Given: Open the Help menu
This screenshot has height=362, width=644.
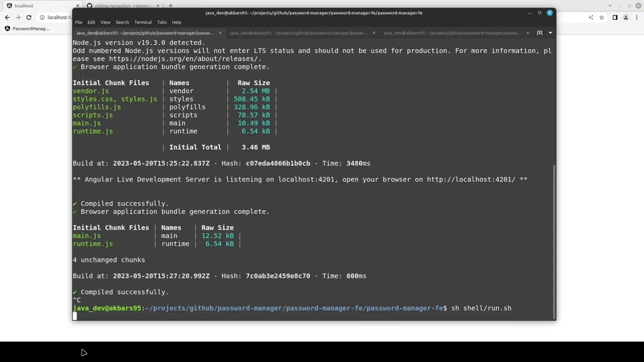Looking at the screenshot, I should coord(177,22).
